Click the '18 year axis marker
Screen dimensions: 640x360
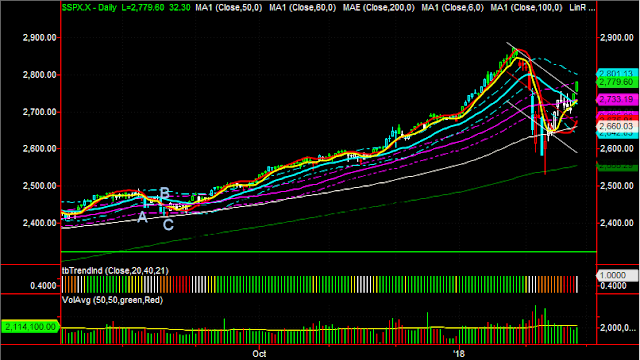[459, 353]
